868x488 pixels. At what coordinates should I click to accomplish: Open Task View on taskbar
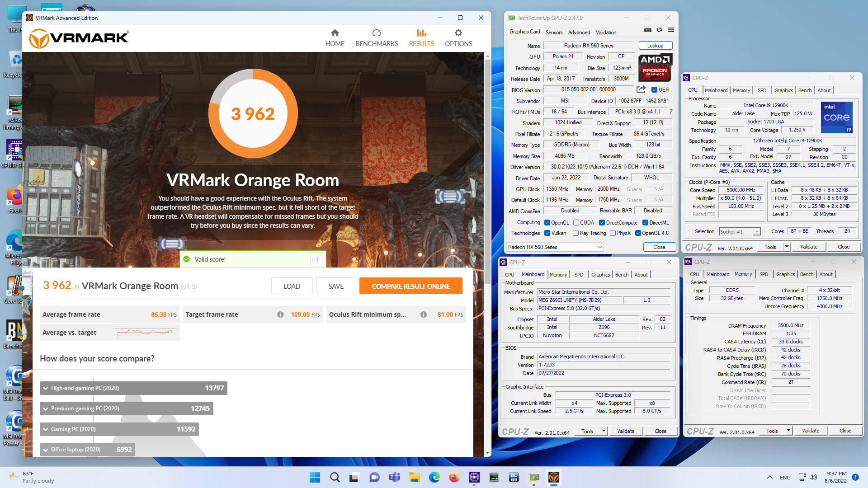pos(354,477)
